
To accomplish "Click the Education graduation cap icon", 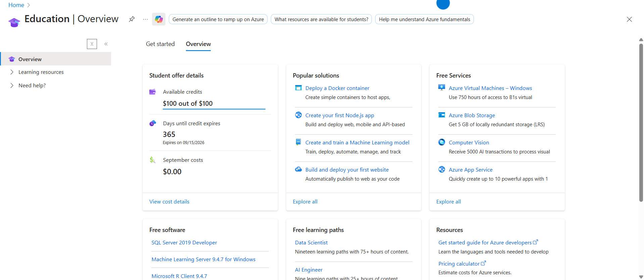I will (14, 22).
